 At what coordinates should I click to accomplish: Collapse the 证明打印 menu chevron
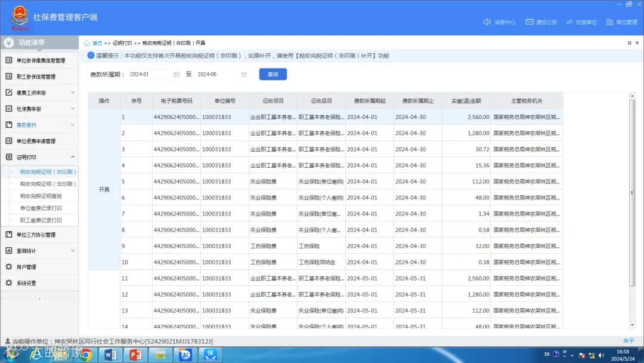[x=73, y=157]
